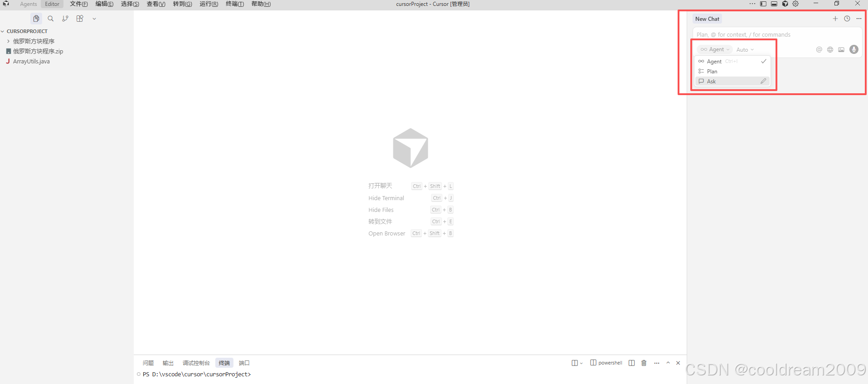Switch to the 调试控制台 panel tab
The width and height of the screenshot is (868, 384).
196,363
